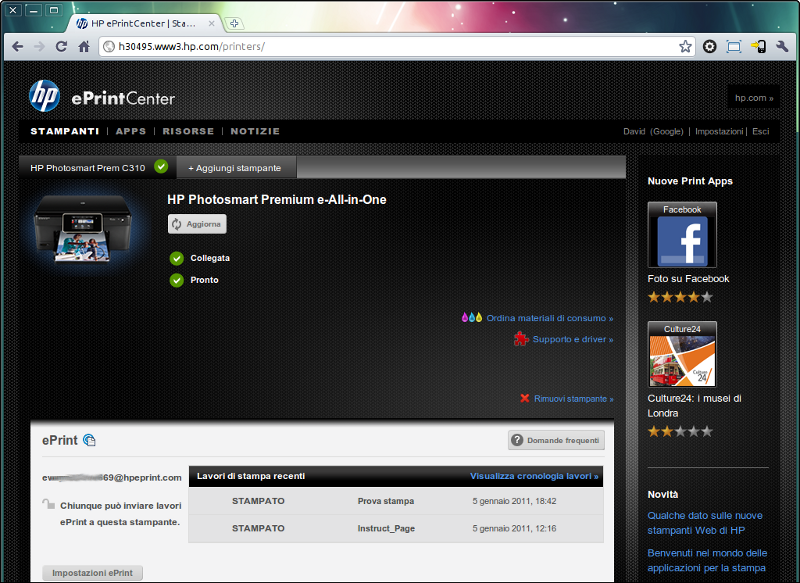Click the red X remove printer icon

pyautogui.click(x=524, y=398)
